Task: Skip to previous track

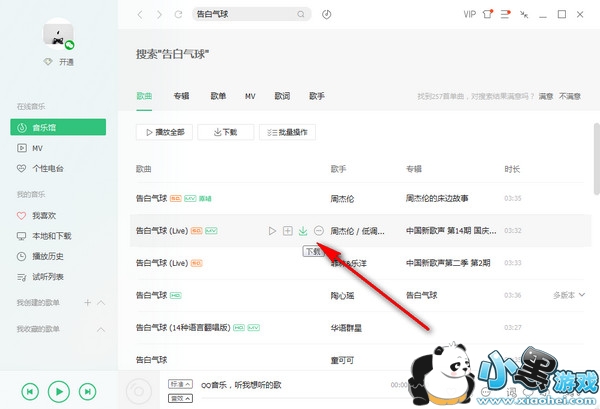Action: point(30,391)
